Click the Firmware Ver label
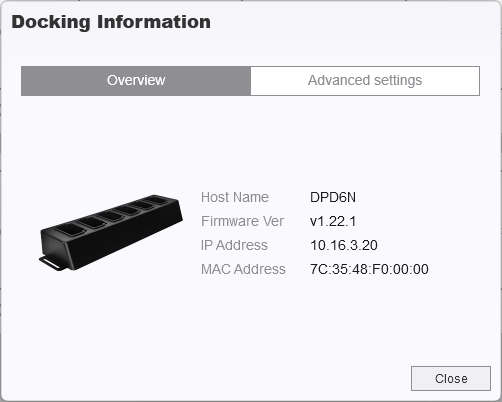This screenshot has width=502, height=402. coord(242,221)
